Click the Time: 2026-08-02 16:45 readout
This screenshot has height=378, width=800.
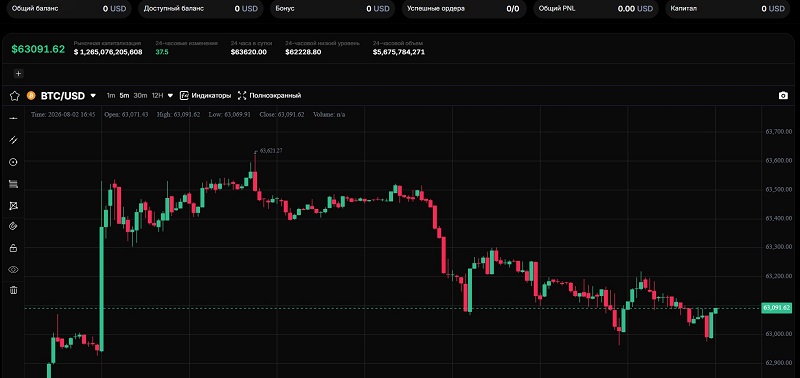[x=63, y=114]
